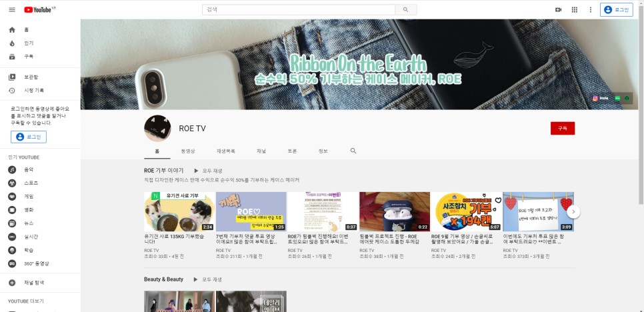Switch to the 정보 tab
This screenshot has width=644, height=312.
[x=323, y=151]
